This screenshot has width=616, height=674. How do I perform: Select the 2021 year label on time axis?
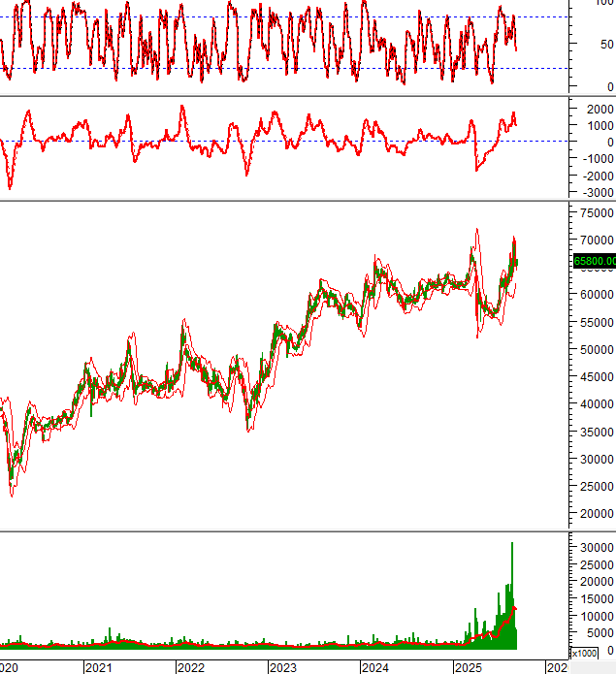pyautogui.click(x=98, y=668)
